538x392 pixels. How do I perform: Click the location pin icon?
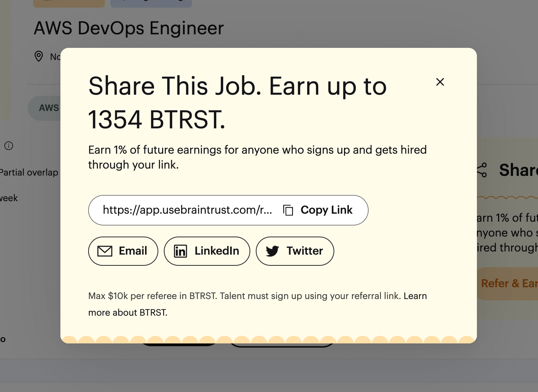click(39, 56)
